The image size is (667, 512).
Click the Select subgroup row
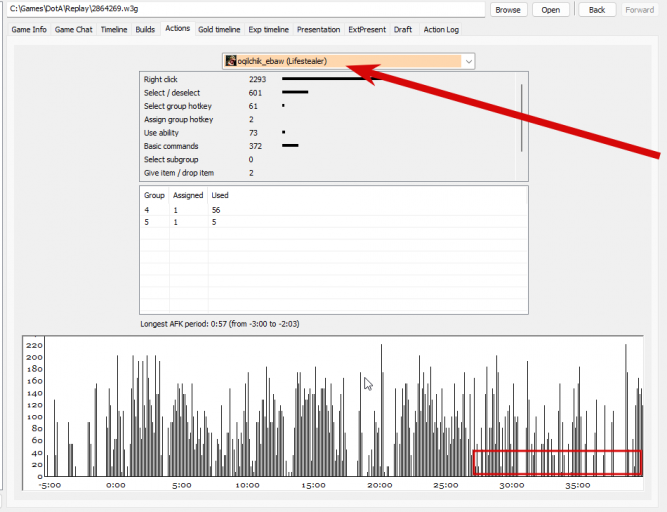[x=328, y=159]
